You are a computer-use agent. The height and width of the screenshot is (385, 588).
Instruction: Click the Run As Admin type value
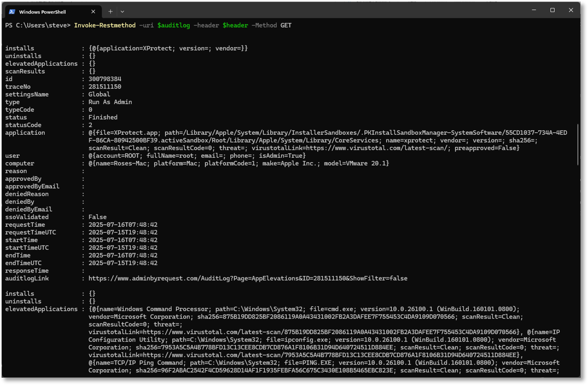(x=110, y=102)
